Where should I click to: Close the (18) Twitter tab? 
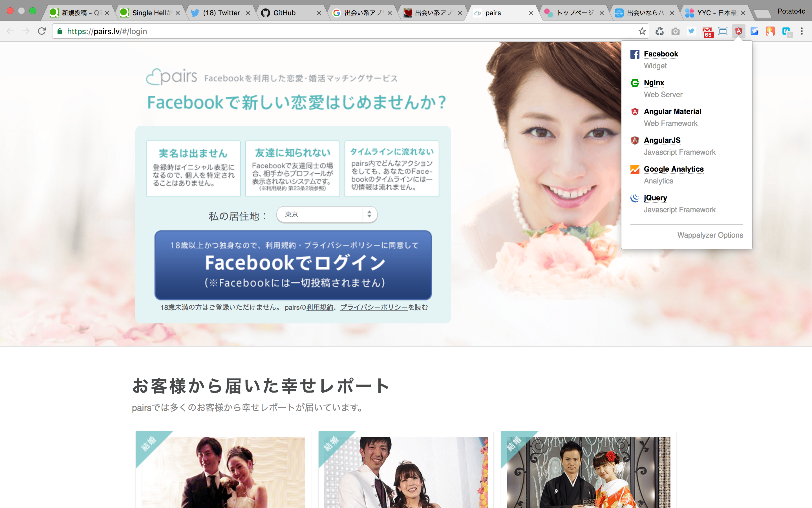click(x=248, y=13)
